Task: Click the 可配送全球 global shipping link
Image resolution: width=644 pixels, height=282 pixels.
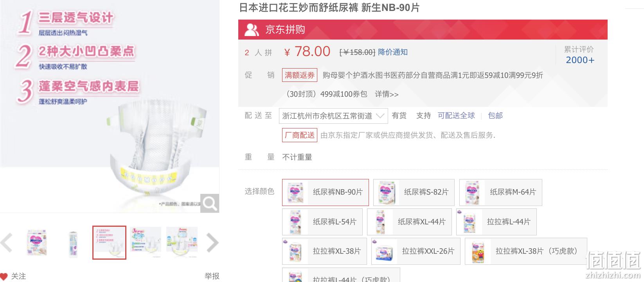Action: point(456,116)
